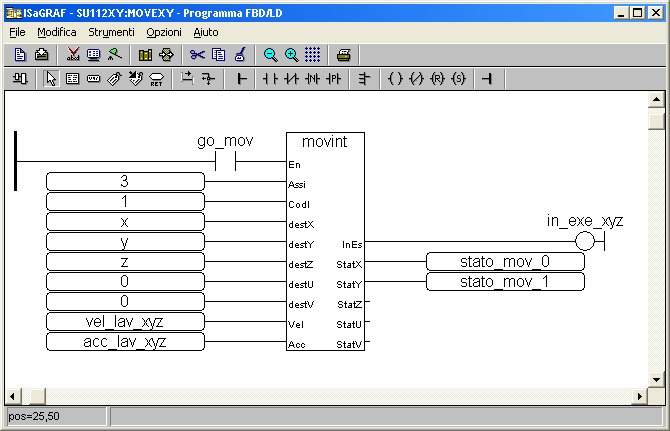Click the scissors Cut icon
This screenshot has width=670, height=431.
[197, 55]
